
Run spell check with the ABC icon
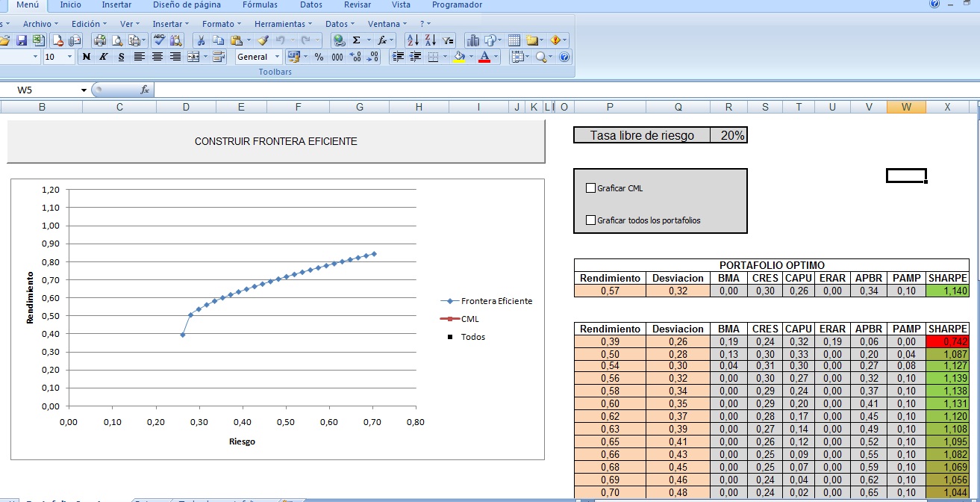tap(158, 40)
